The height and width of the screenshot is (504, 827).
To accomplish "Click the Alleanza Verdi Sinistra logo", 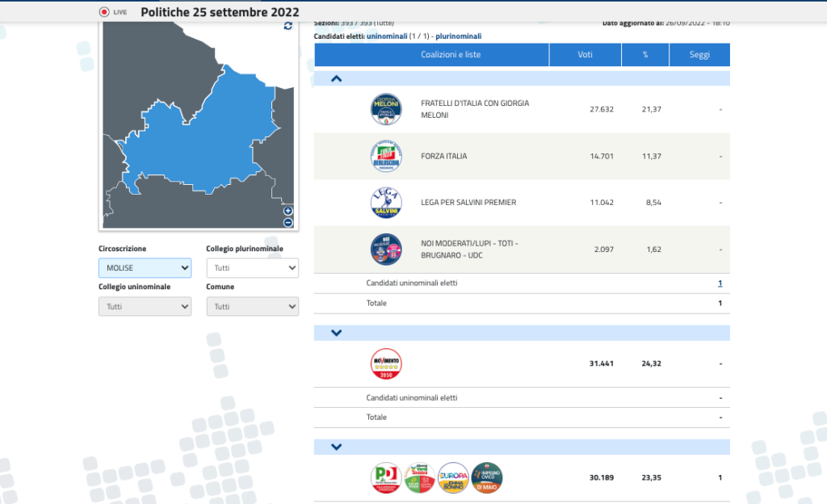I will pyautogui.click(x=420, y=477).
